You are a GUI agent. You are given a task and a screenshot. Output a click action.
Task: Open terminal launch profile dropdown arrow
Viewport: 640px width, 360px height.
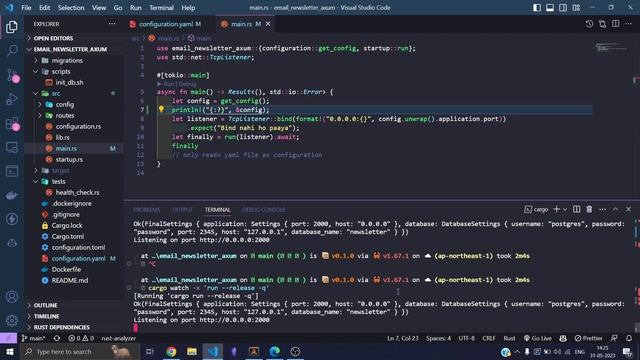pyautogui.click(x=565, y=209)
